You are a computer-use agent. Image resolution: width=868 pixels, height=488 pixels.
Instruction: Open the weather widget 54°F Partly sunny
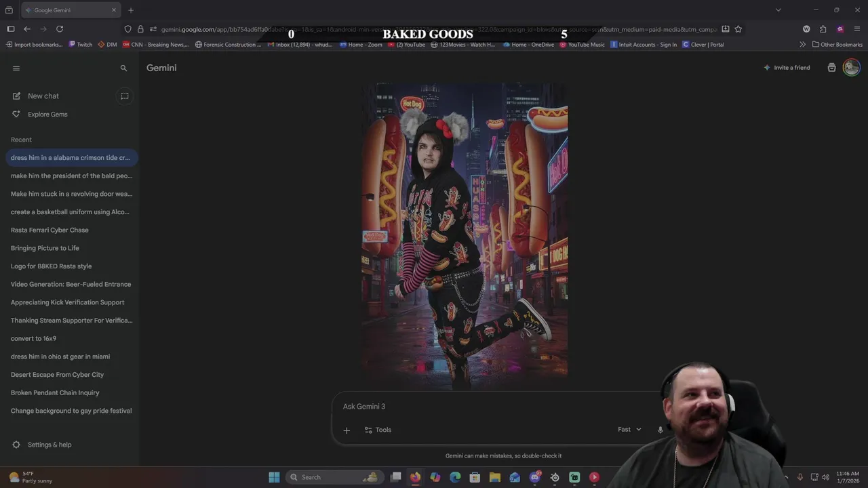pos(31,477)
